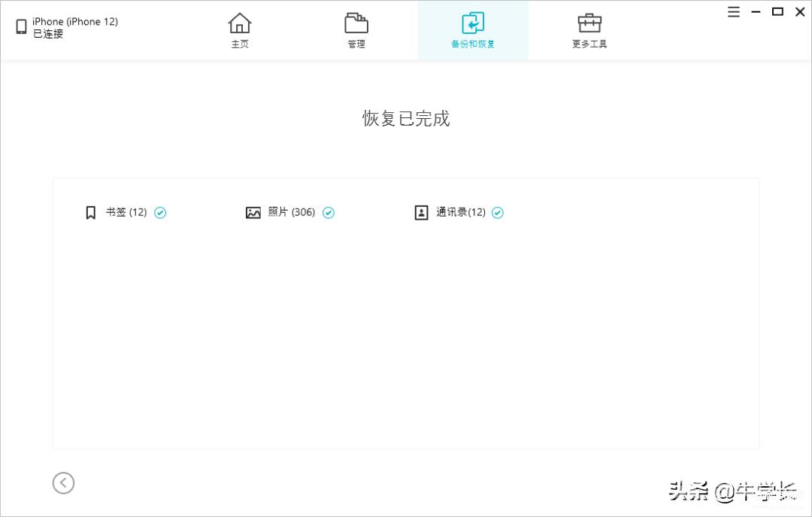Click the photo icon beside 照片
Viewport: 812px width, 517px height.
253,213
